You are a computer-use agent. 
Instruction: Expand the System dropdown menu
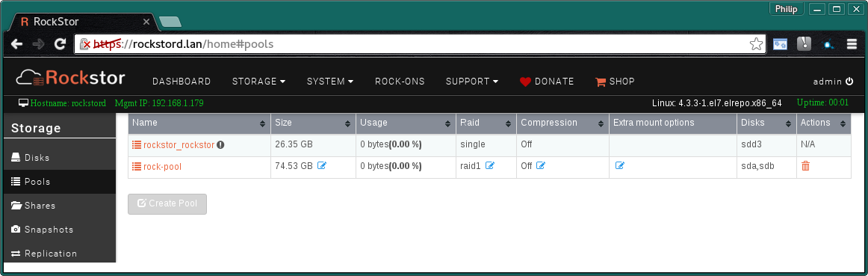click(330, 82)
